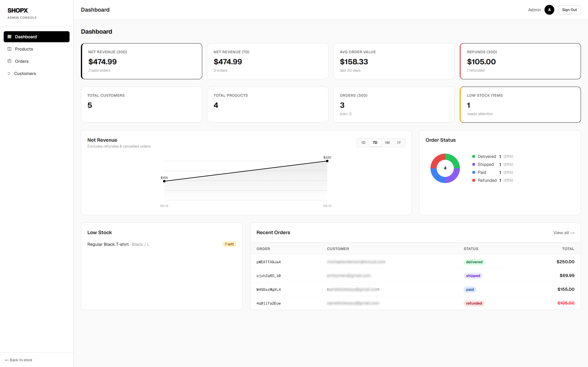Click the $155 data point on chart
The width and height of the screenshot is (588, 367).
coord(164,181)
